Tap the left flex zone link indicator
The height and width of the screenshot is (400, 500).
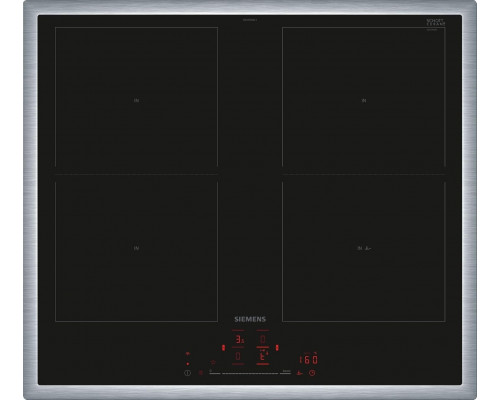[223, 348]
